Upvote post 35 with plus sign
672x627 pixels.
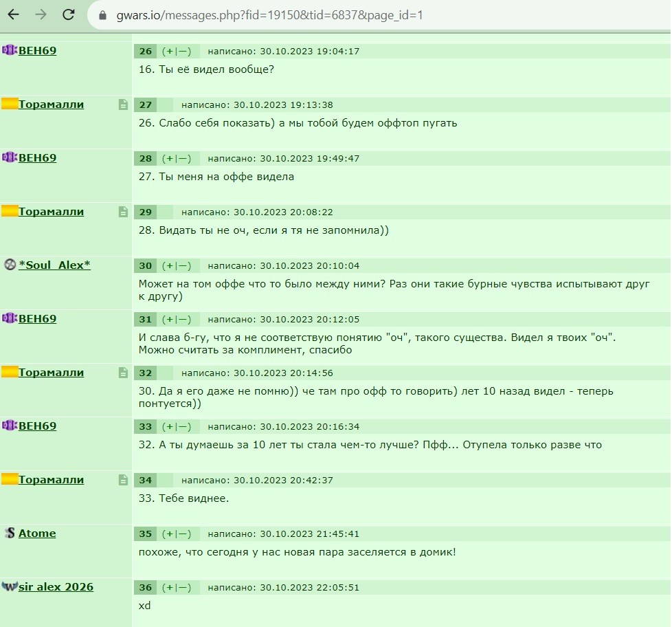pyautogui.click(x=170, y=533)
